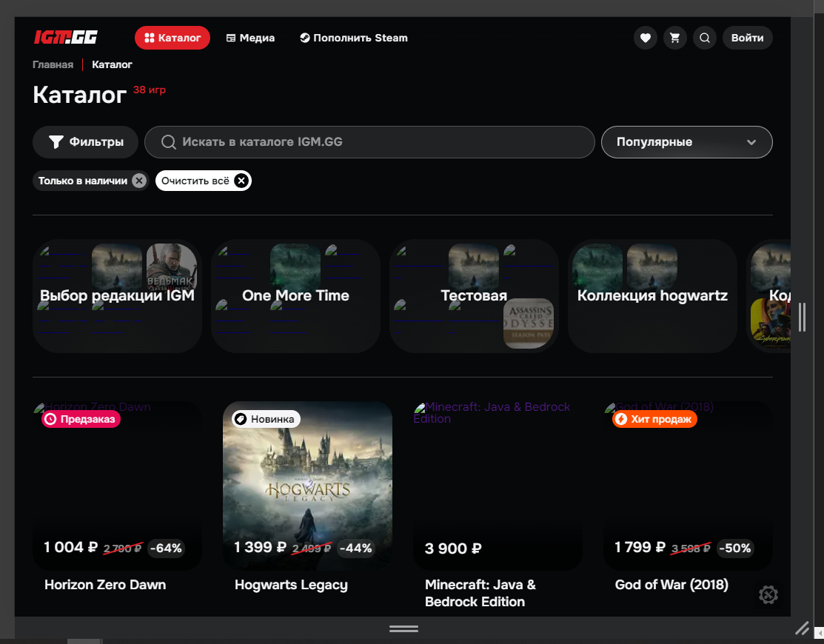Image resolution: width=824 pixels, height=644 pixels.
Task: Click the 1 399 ₽ price
Action: (260, 547)
